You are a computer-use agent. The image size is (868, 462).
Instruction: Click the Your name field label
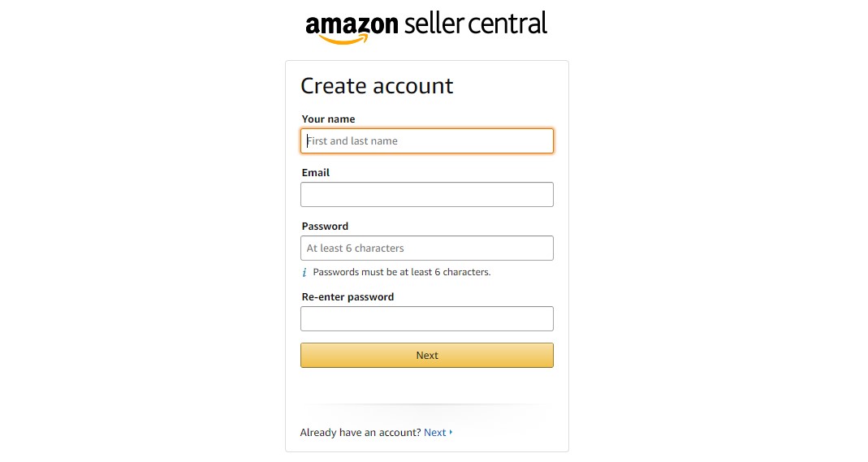pyautogui.click(x=328, y=119)
